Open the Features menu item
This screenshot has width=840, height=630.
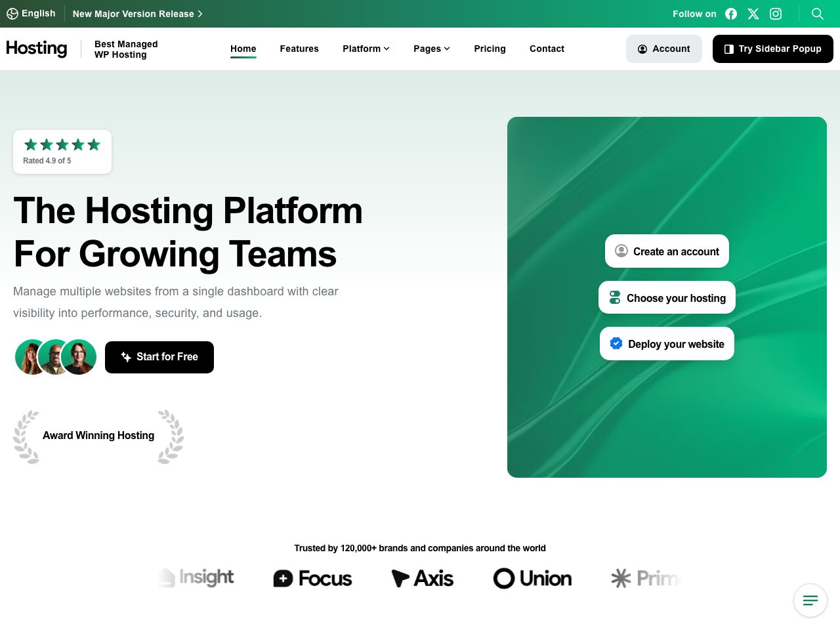click(x=299, y=49)
